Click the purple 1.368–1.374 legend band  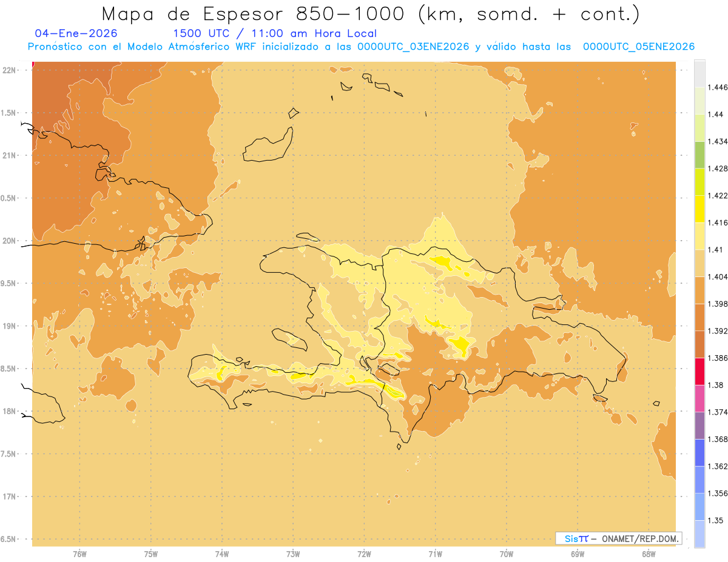(699, 426)
